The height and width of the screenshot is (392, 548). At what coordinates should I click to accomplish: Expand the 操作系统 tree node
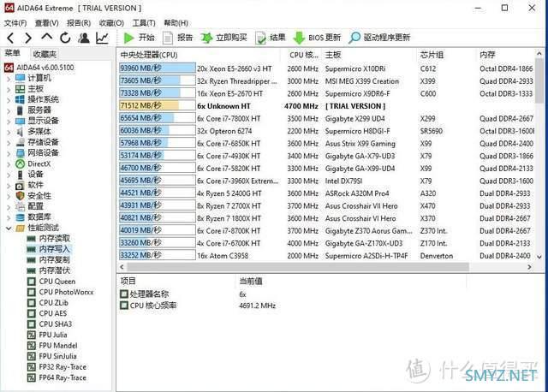tap(9, 100)
